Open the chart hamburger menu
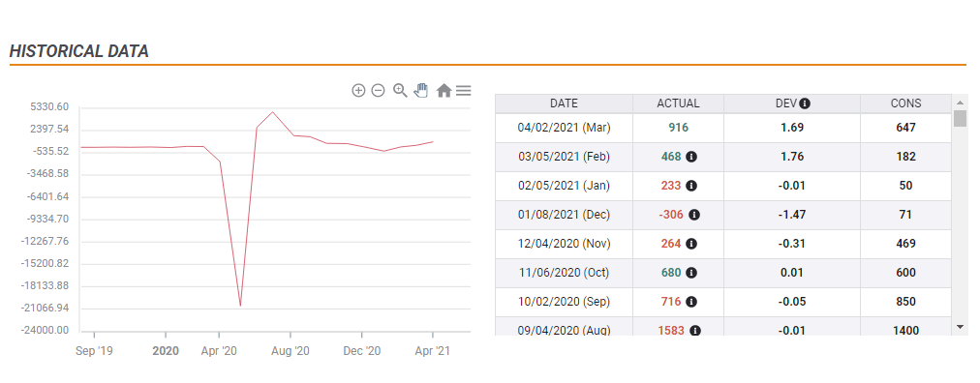This screenshot has height=383, width=980. pyautogui.click(x=463, y=91)
